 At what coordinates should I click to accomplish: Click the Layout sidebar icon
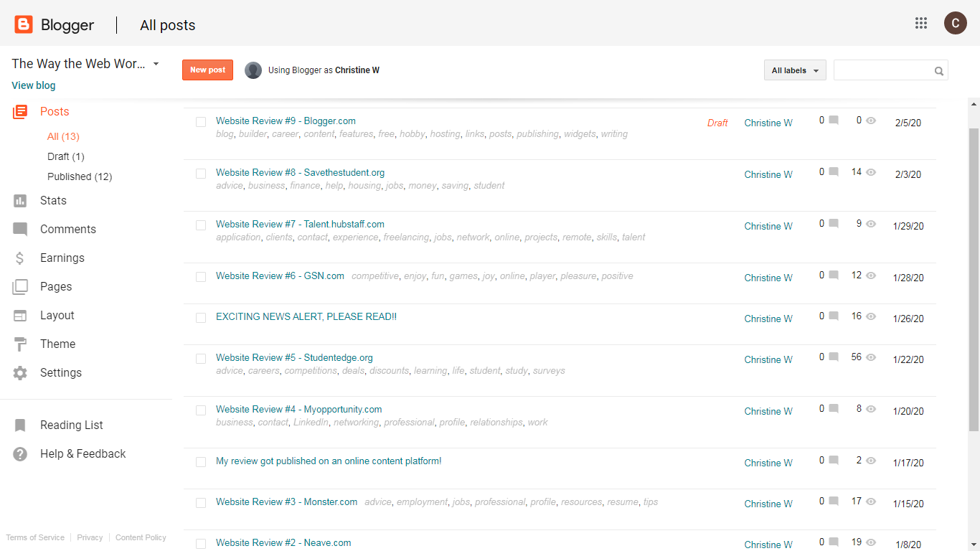[x=20, y=316]
